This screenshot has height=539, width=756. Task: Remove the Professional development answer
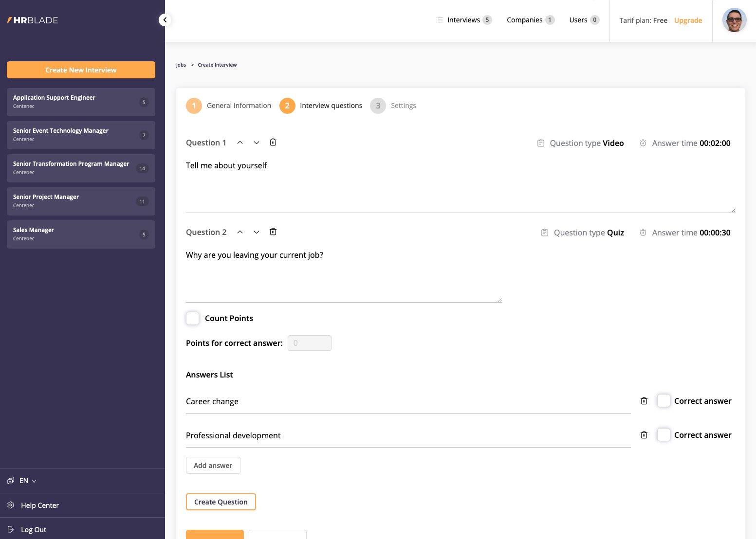644,435
